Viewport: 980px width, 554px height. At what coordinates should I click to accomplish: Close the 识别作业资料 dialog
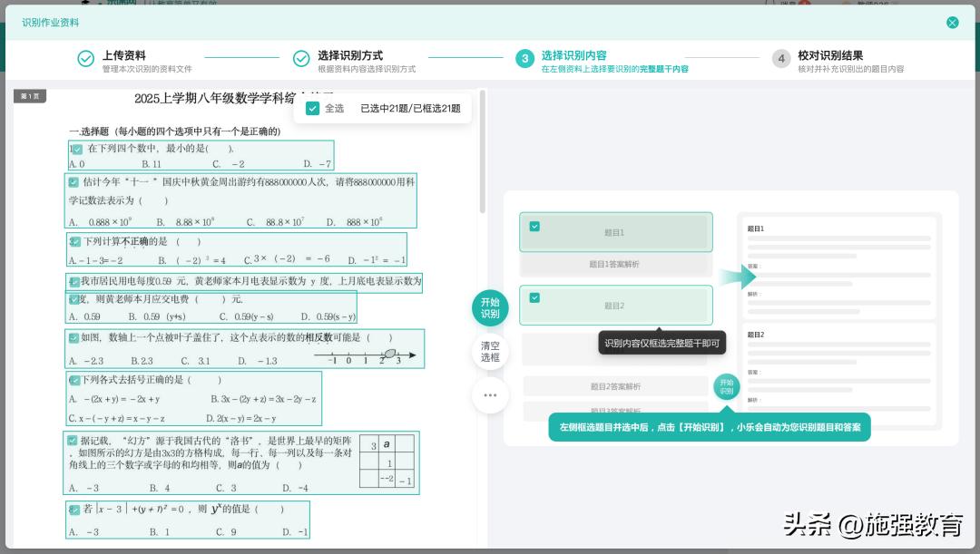pos(952,23)
